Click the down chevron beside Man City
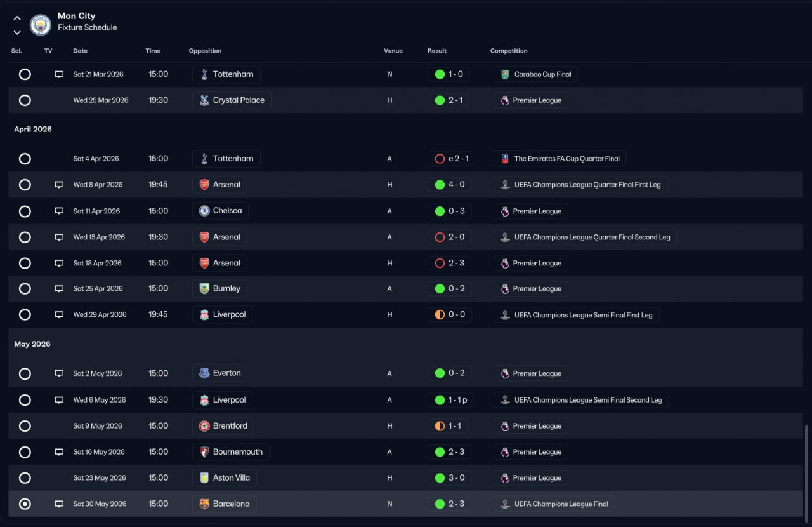The image size is (812, 527). point(17,32)
